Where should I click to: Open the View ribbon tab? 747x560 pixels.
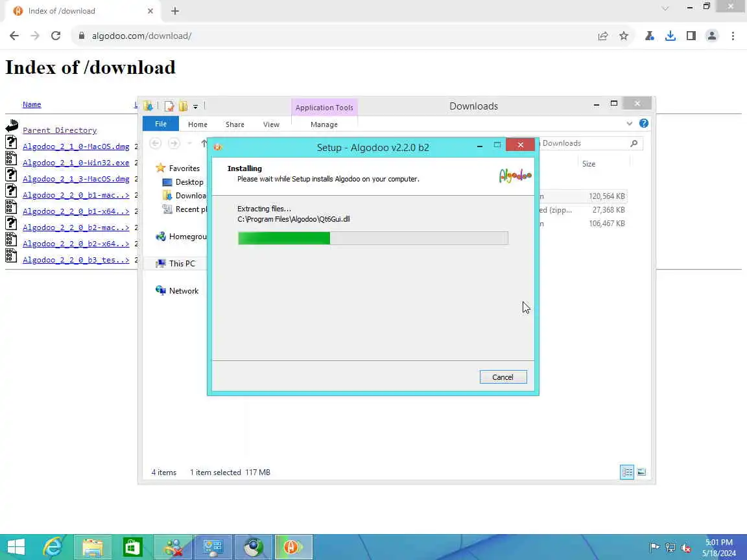click(x=271, y=124)
